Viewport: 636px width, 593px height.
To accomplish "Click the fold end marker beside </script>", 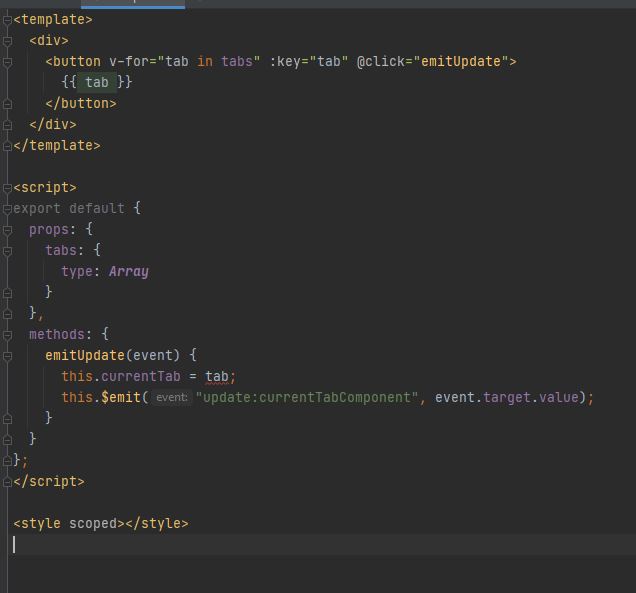I will [x=7, y=482].
